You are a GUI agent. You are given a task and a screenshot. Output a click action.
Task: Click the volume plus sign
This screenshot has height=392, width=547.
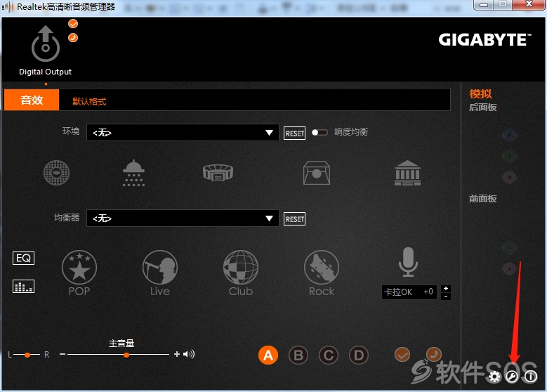(x=177, y=354)
